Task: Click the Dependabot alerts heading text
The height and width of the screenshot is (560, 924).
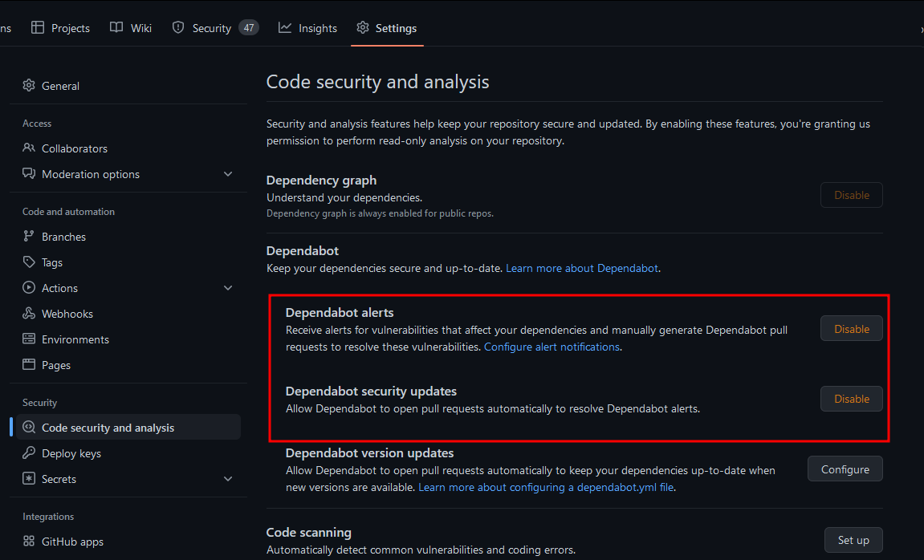Action: [340, 313]
